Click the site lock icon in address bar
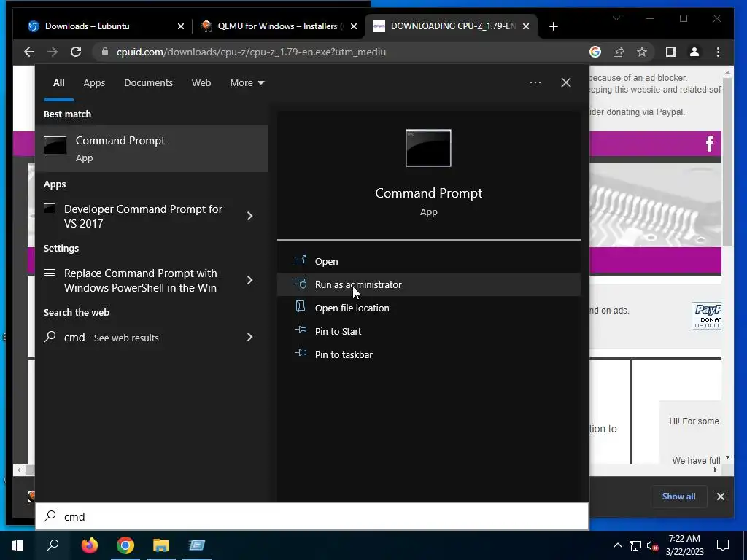Image resolution: width=747 pixels, height=560 pixels. tap(105, 52)
